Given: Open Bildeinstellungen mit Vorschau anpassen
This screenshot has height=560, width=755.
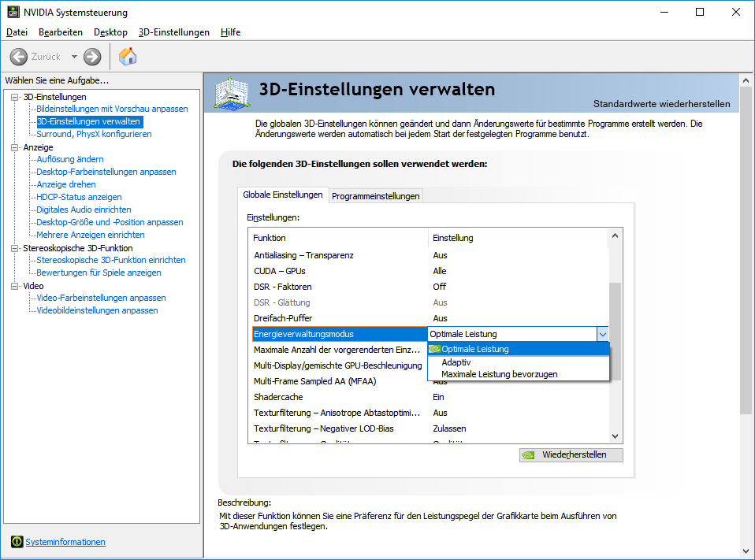Looking at the screenshot, I should click(112, 109).
